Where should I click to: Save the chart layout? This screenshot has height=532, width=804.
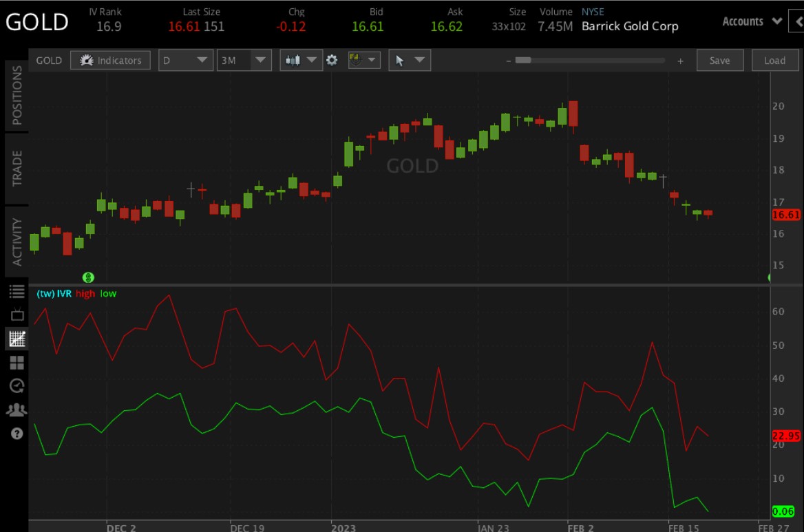coord(719,60)
